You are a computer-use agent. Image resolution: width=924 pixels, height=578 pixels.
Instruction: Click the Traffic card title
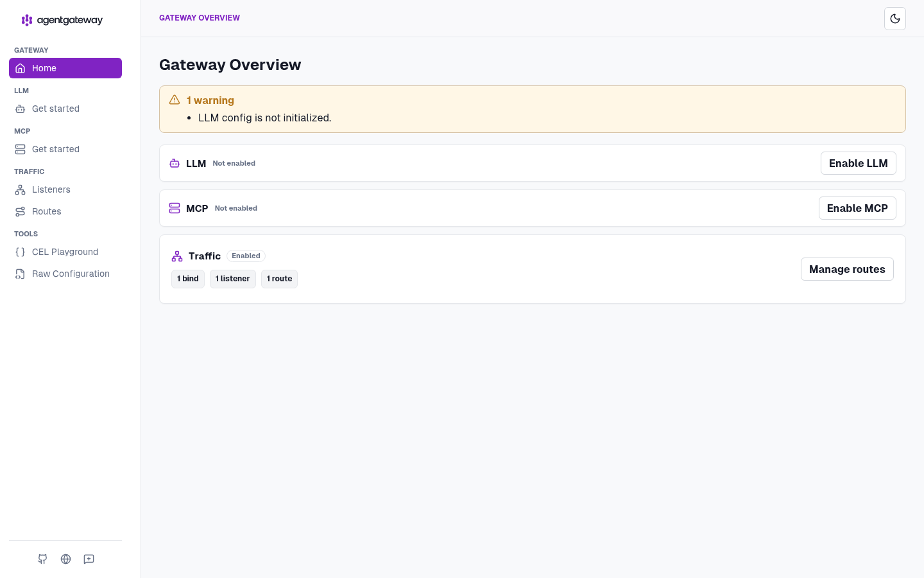pos(205,256)
